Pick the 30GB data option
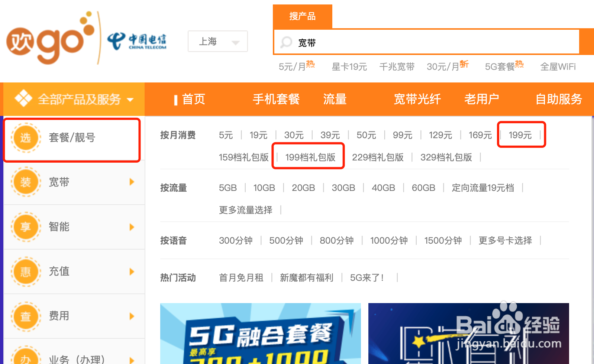The image size is (594, 364). click(x=343, y=188)
